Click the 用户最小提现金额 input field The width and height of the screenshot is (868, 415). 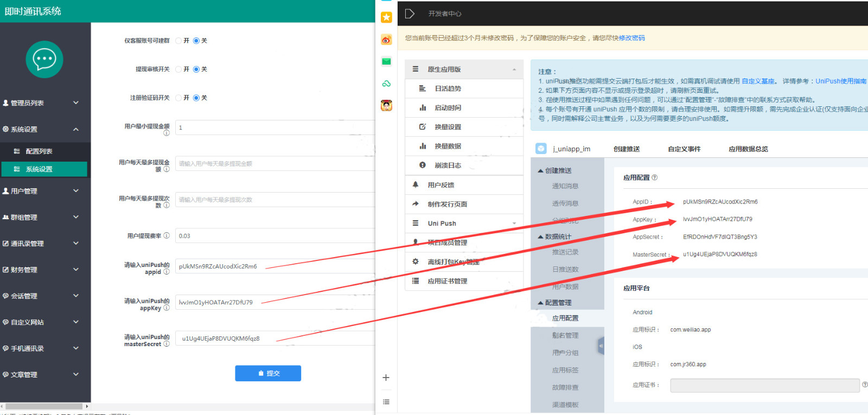click(x=275, y=127)
